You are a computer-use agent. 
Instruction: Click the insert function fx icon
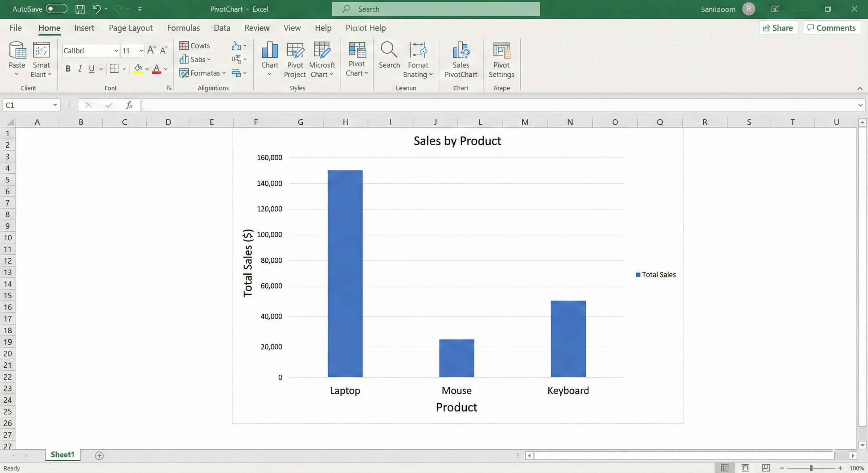[129, 105]
